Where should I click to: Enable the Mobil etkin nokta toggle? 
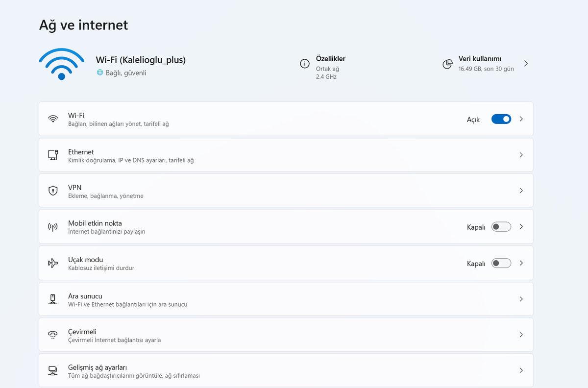(x=501, y=227)
